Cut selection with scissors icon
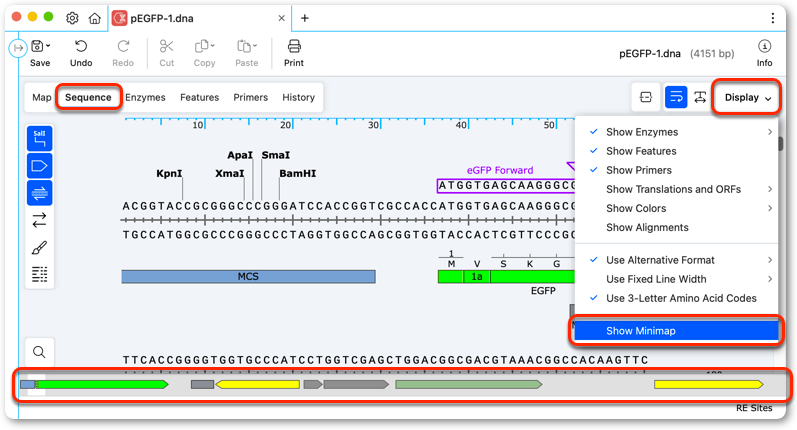This screenshot has width=797, height=430. coord(166,47)
